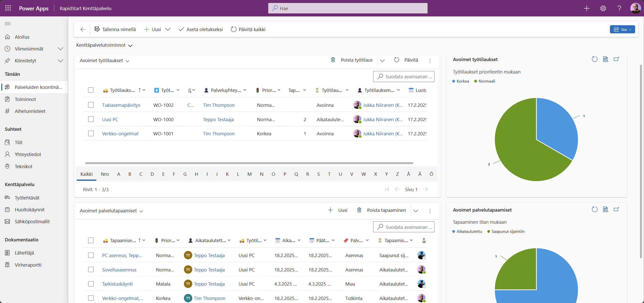644x303 pixels.
Task: Open the Uusi button dropdown arrow
Action: [168, 29]
